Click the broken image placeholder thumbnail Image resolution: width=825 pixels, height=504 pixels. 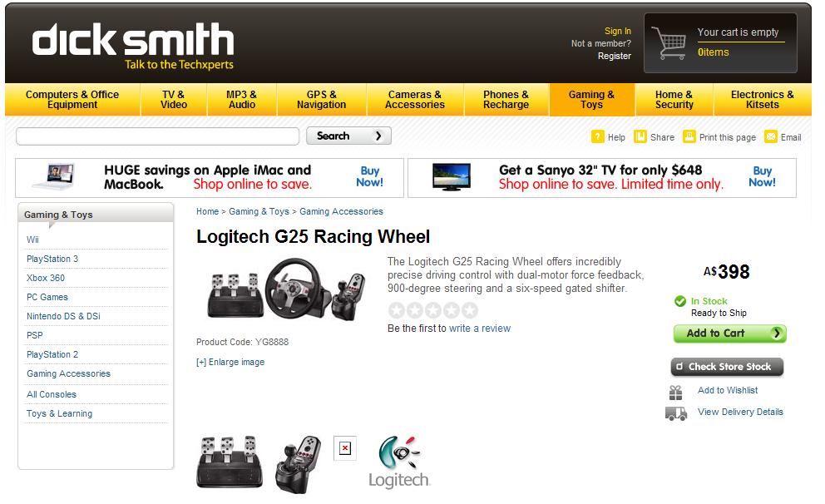tap(345, 448)
